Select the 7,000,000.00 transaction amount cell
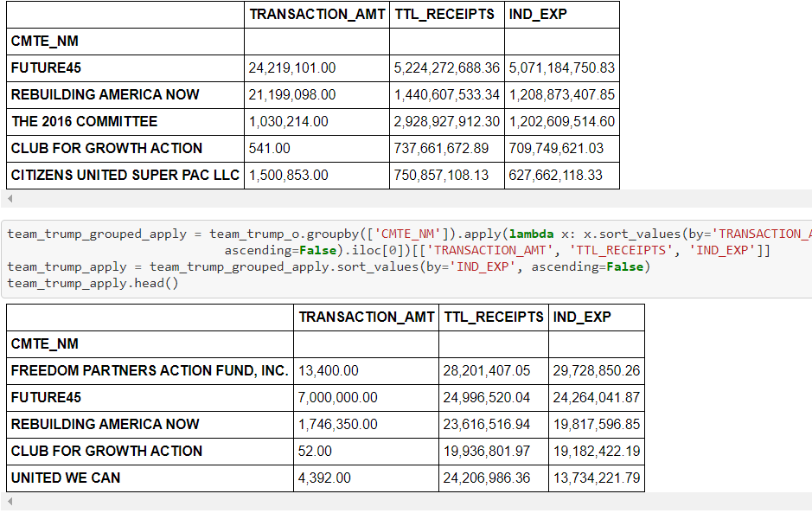The height and width of the screenshot is (526, 812). coord(338,397)
